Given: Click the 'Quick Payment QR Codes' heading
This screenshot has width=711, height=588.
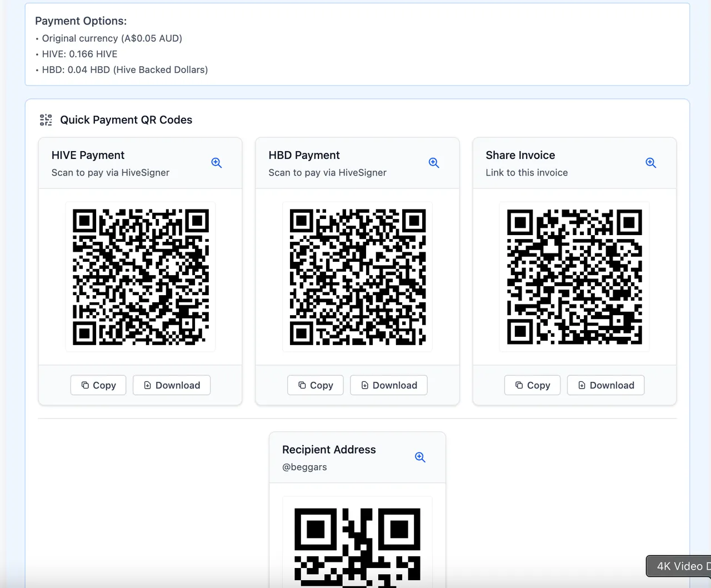Looking at the screenshot, I should tap(126, 120).
